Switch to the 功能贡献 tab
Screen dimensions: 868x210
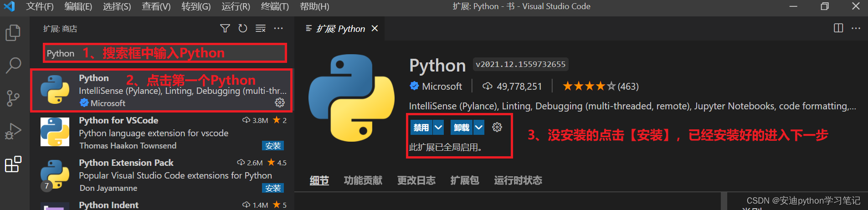[363, 180]
